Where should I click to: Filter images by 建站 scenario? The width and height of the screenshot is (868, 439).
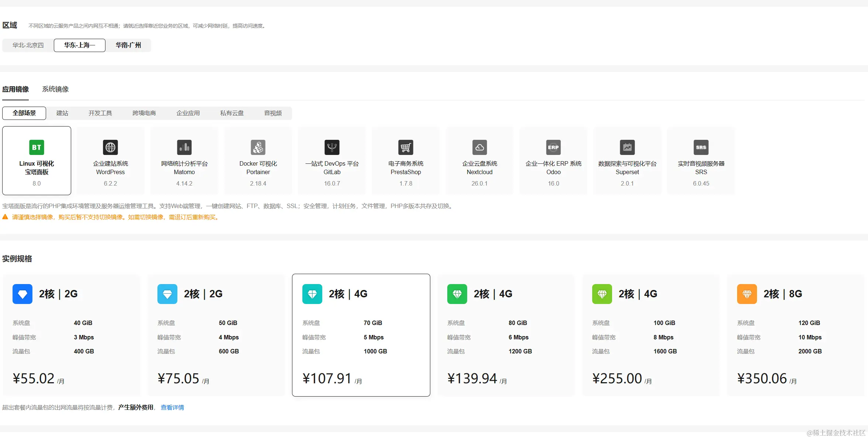(x=62, y=113)
